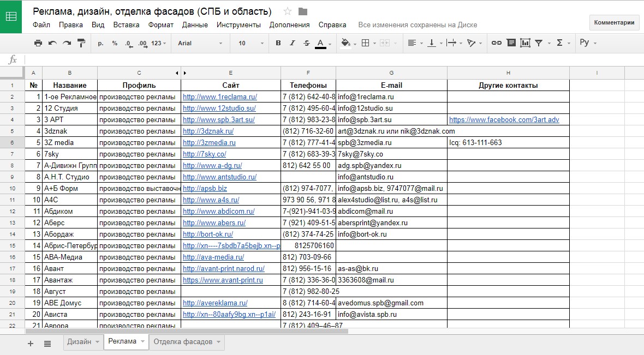Increase decimal places
Image resolution: width=644 pixels, height=355 pixels.
tap(142, 44)
